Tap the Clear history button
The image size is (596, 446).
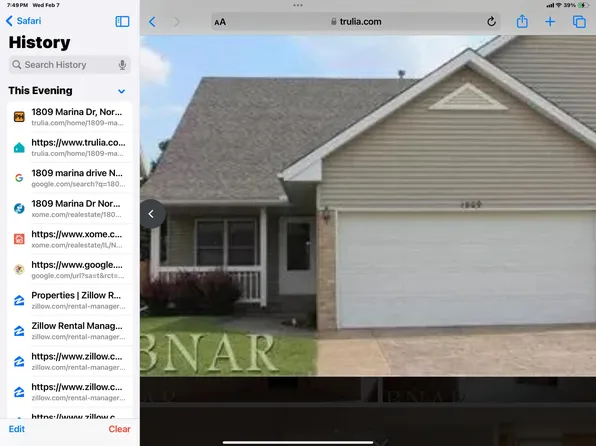coord(119,429)
